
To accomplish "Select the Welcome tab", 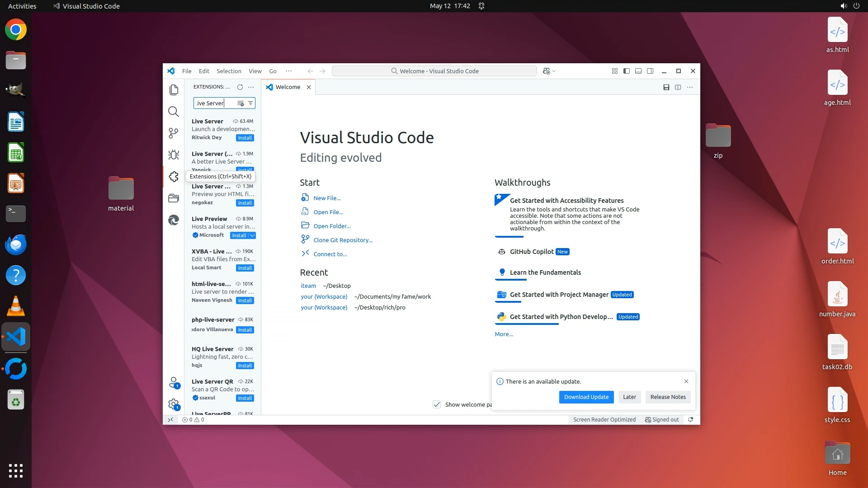I will click(x=288, y=87).
